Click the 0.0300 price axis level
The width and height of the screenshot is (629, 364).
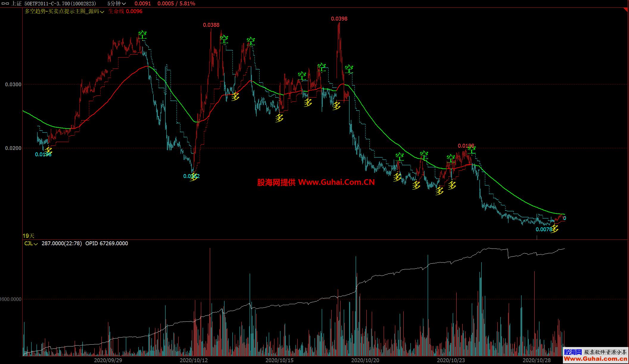[x=13, y=85]
